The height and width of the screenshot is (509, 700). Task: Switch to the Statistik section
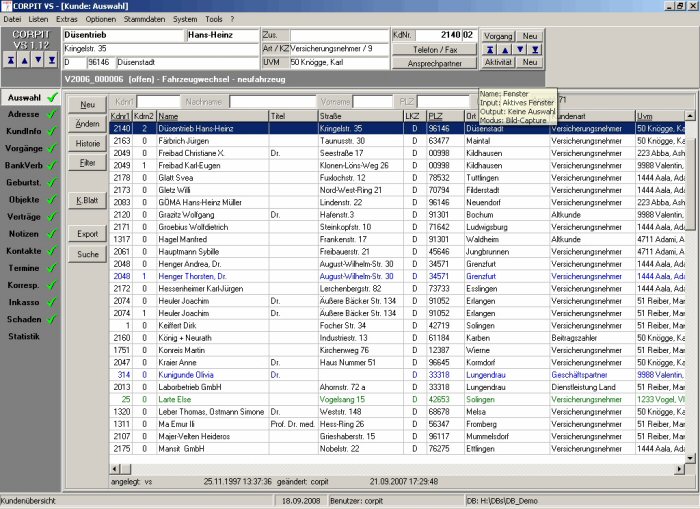pos(30,336)
